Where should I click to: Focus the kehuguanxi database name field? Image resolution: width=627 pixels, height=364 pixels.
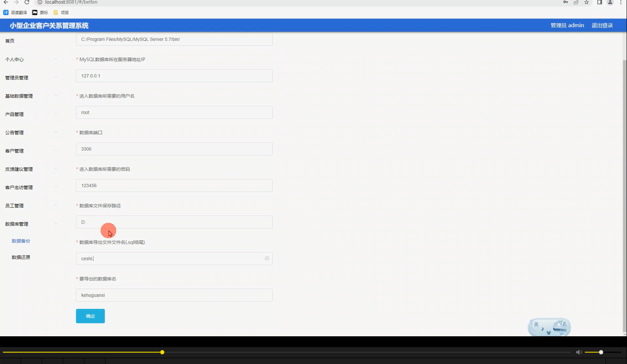(174, 295)
